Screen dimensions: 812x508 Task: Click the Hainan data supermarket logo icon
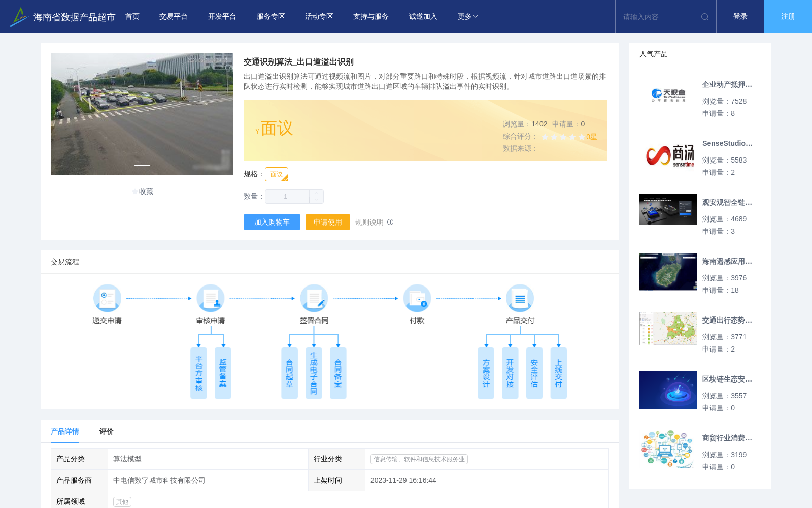click(19, 17)
